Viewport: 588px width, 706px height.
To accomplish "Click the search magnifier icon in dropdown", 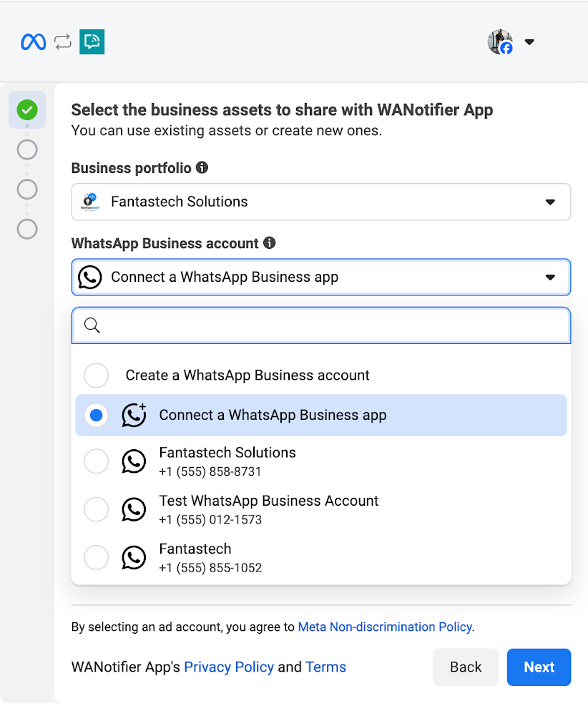I will click(92, 325).
